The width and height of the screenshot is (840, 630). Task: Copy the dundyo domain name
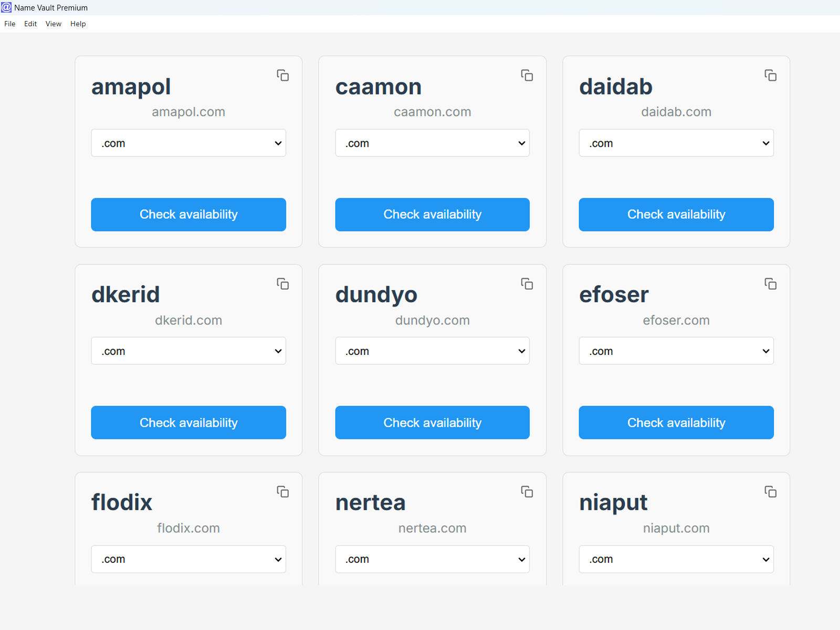coord(527,284)
